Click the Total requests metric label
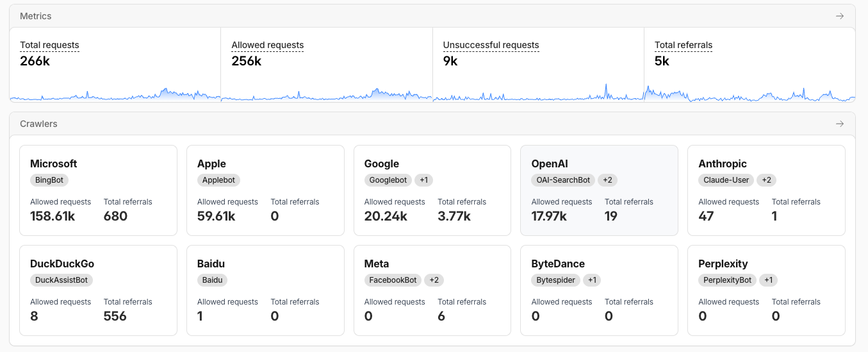 pyautogui.click(x=49, y=46)
